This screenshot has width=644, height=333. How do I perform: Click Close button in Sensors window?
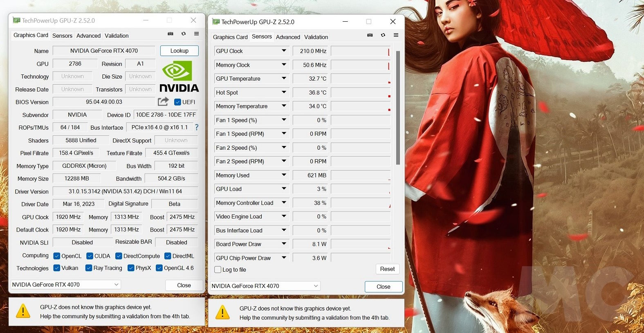383,287
